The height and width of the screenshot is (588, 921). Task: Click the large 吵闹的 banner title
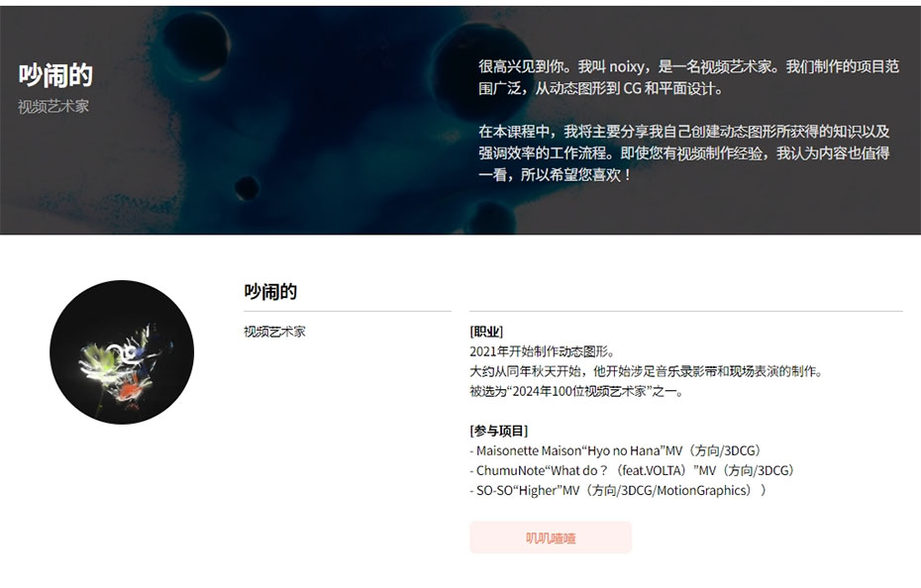coord(55,75)
